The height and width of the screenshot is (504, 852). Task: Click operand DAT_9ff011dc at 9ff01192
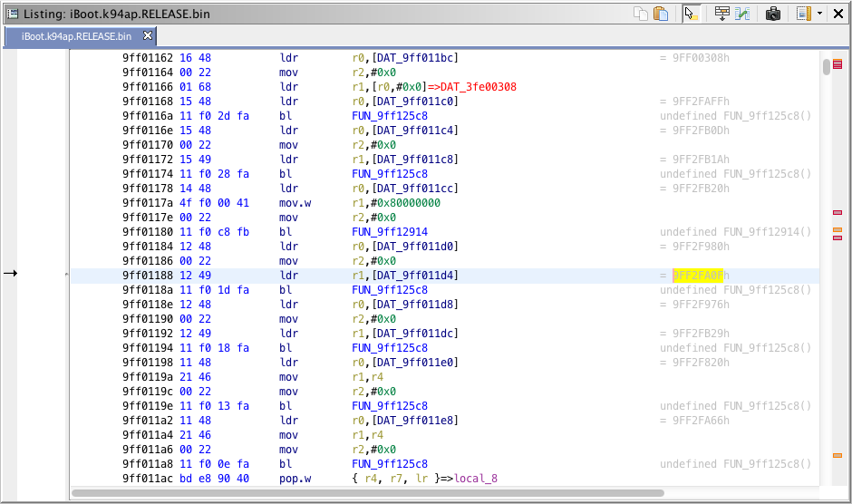415,334
